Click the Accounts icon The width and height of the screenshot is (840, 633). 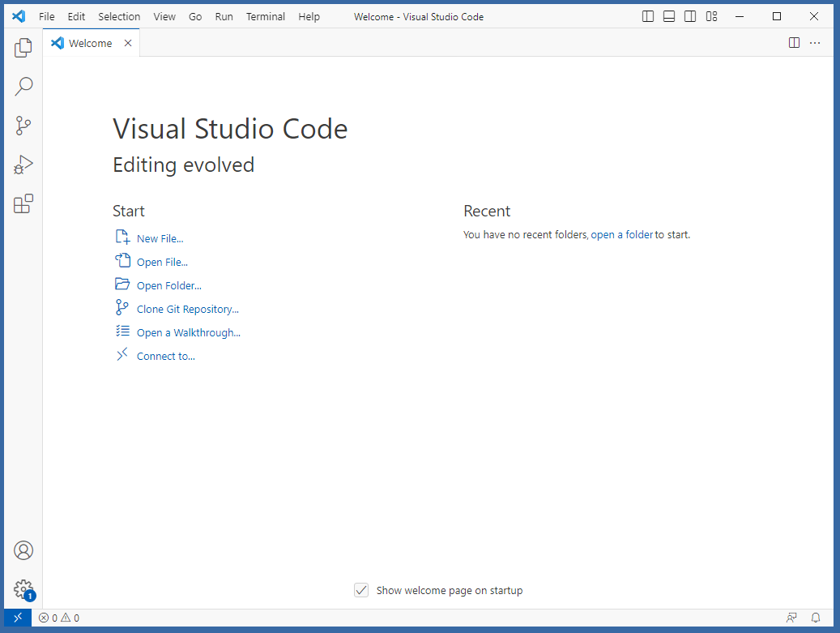tap(23, 550)
